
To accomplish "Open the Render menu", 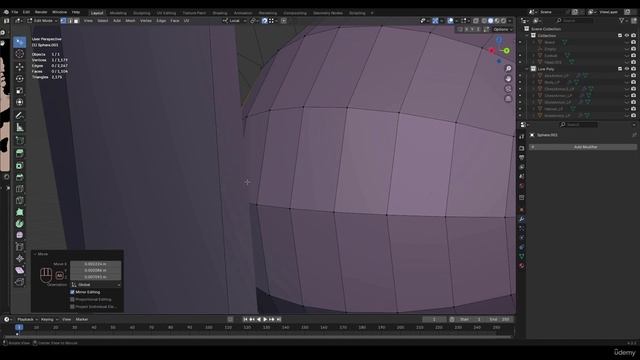I will 41,12.
